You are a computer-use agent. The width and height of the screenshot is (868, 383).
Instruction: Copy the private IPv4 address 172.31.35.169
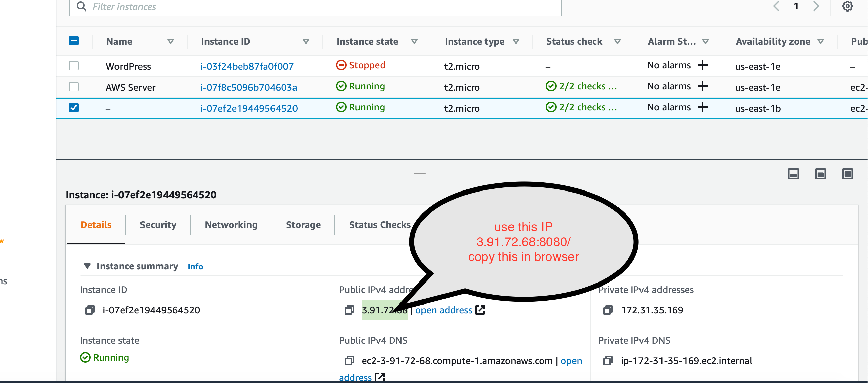608,310
